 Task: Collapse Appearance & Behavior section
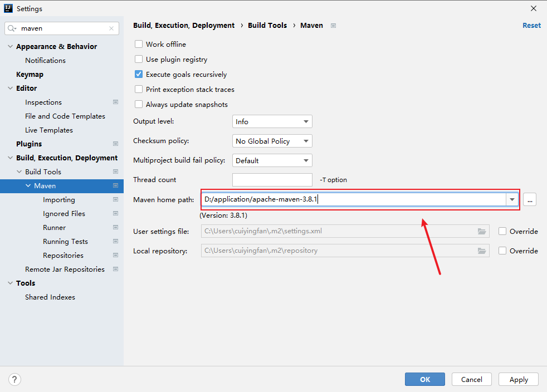[10, 46]
